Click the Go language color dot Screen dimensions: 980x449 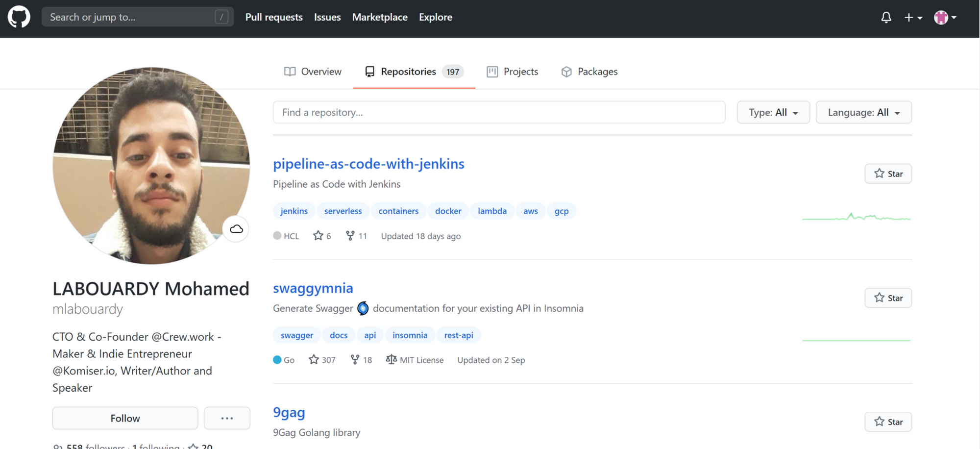(x=277, y=360)
